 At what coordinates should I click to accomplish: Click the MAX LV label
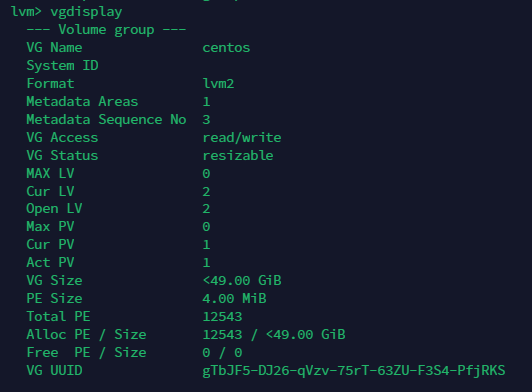click(x=50, y=173)
